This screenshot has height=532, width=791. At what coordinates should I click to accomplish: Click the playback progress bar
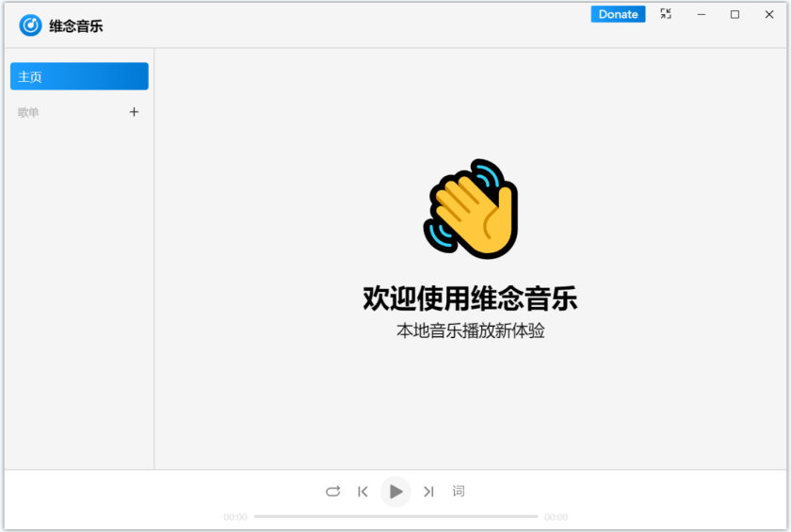tap(396, 516)
